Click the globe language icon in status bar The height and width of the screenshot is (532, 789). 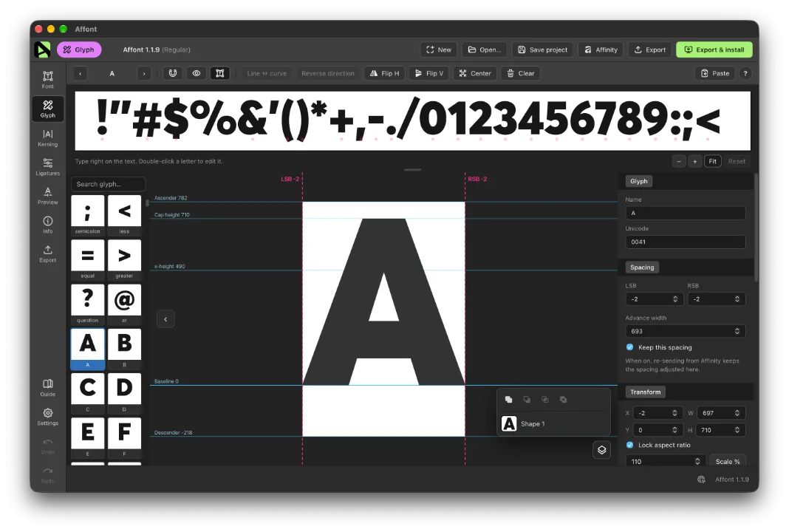tap(701, 479)
